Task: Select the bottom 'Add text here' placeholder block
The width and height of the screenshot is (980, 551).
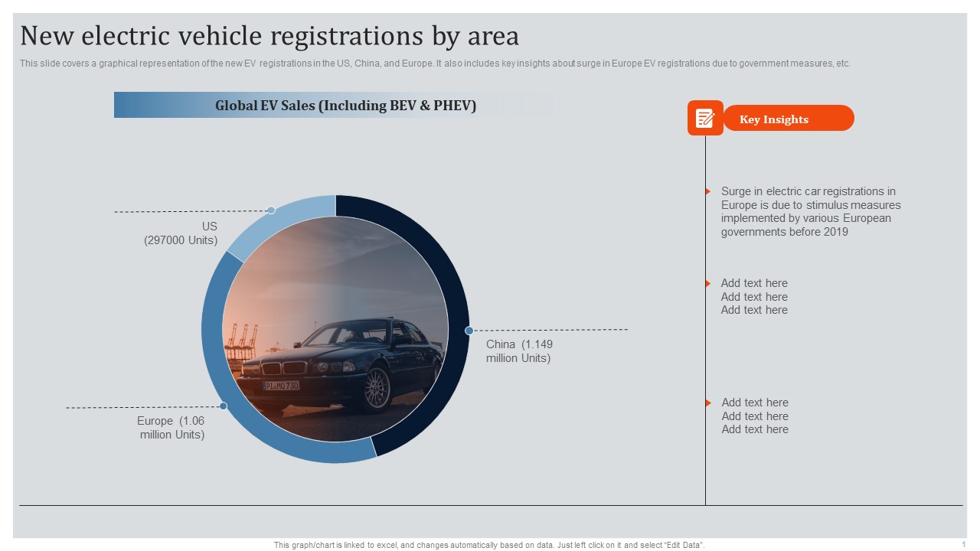Action: pyautogui.click(x=755, y=416)
